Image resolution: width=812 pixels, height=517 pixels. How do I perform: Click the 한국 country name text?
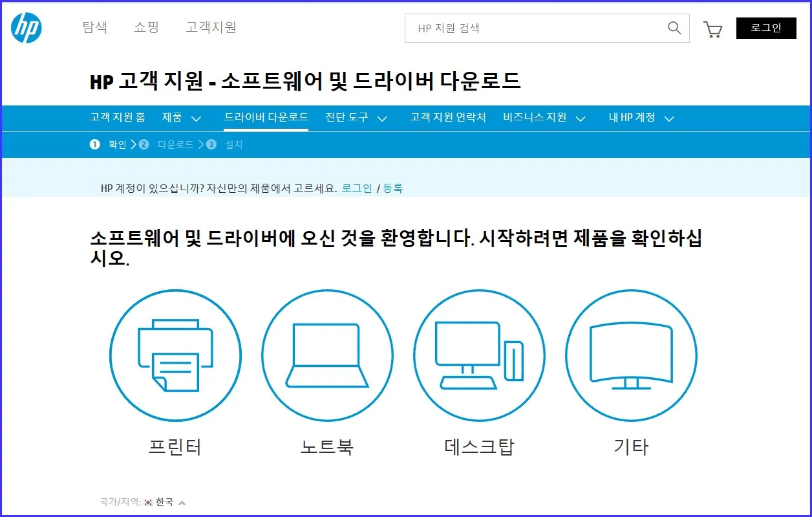tap(164, 502)
